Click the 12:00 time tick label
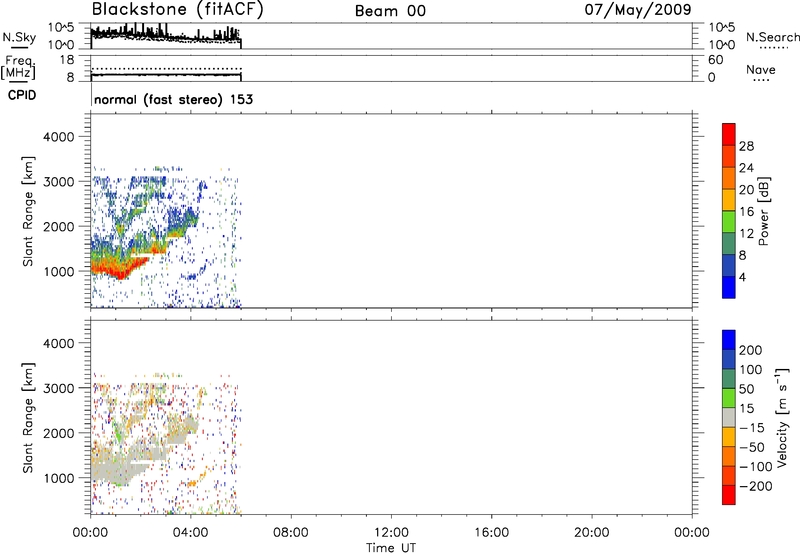800x554 pixels. (391, 533)
